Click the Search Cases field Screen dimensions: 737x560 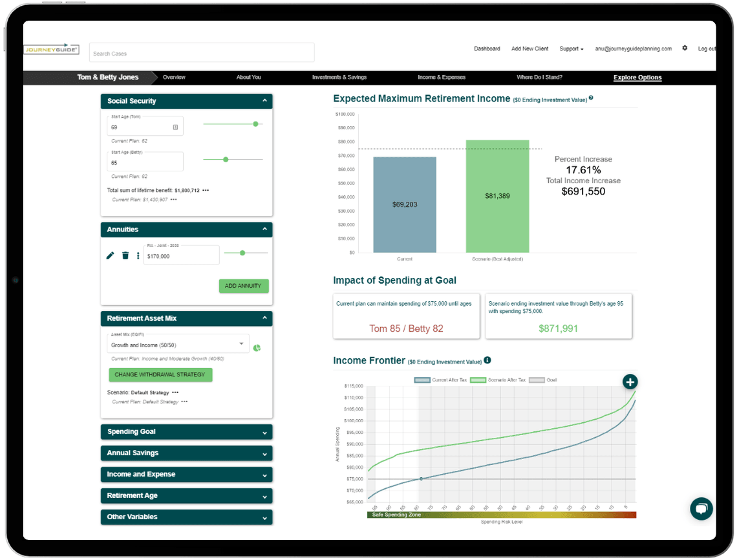pyautogui.click(x=202, y=52)
